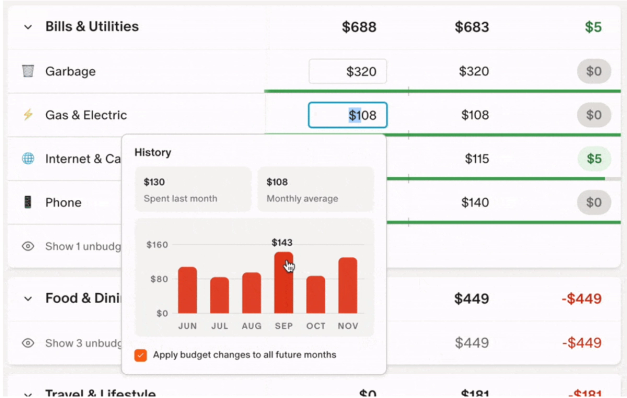
Task: Select the NOV bar in history chart
Action: [347, 285]
